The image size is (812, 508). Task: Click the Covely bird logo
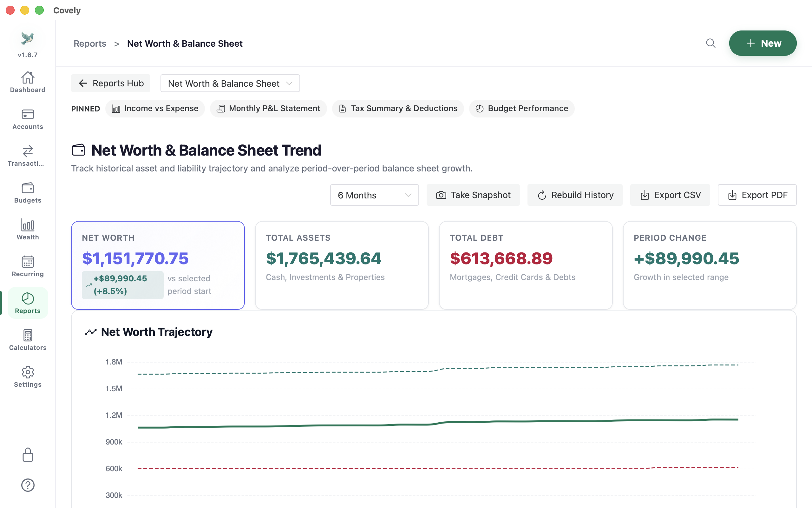pyautogui.click(x=28, y=38)
